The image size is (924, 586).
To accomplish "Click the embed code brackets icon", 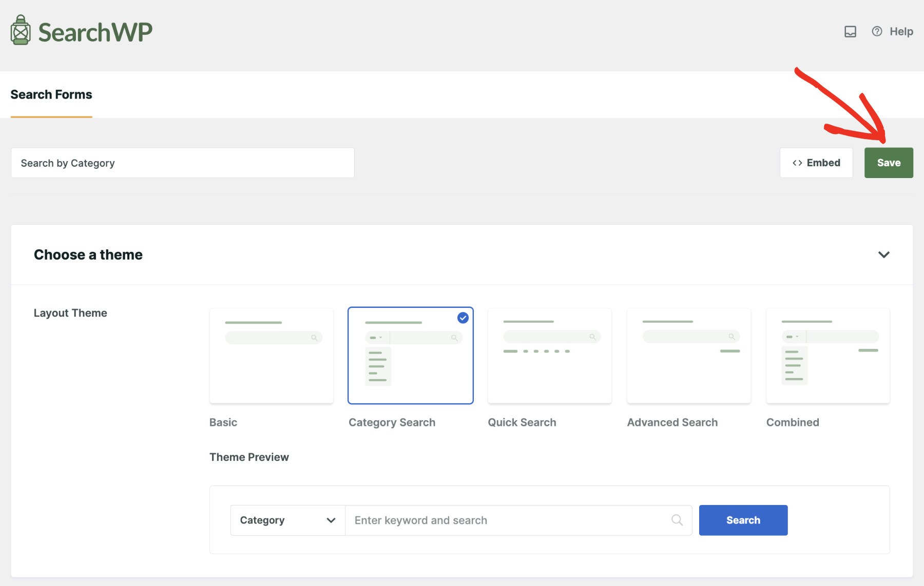I will tap(797, 163).
